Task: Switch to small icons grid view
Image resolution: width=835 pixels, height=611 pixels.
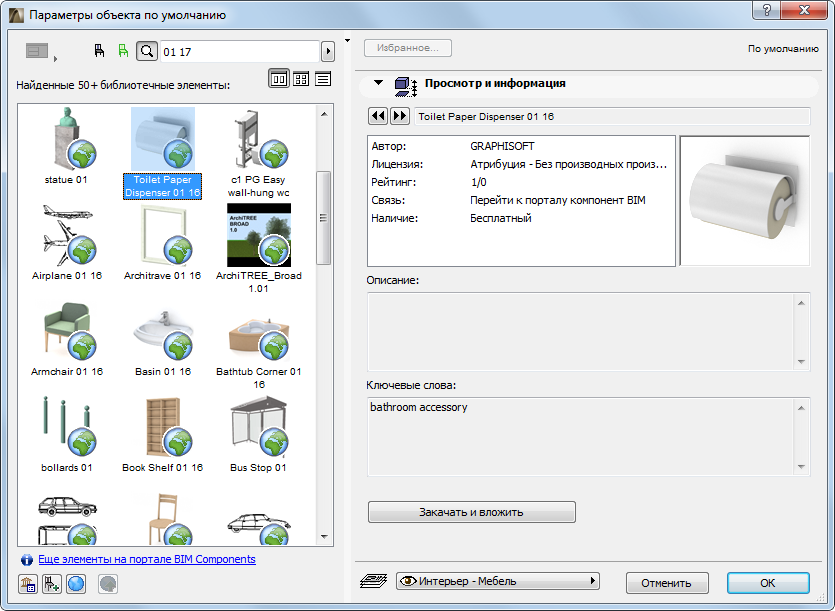Action: (301, 79)
